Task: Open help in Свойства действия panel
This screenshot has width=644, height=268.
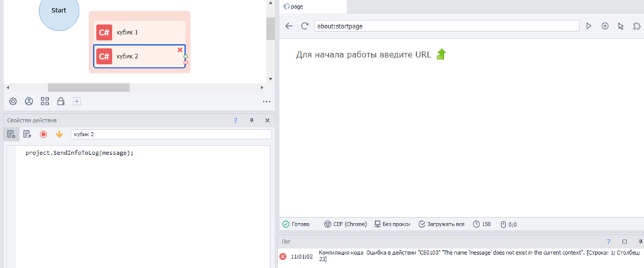Action: tap(235, 120)
